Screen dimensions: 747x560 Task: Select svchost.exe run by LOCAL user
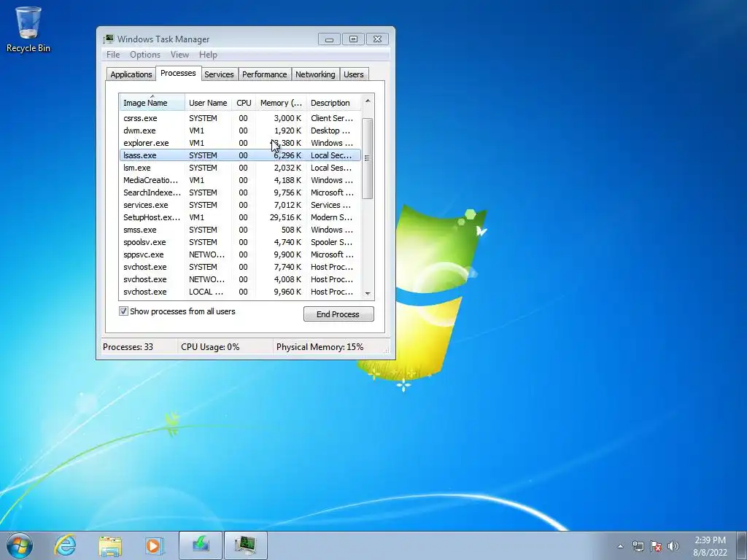pyautogui.click(x=241, y=292)
